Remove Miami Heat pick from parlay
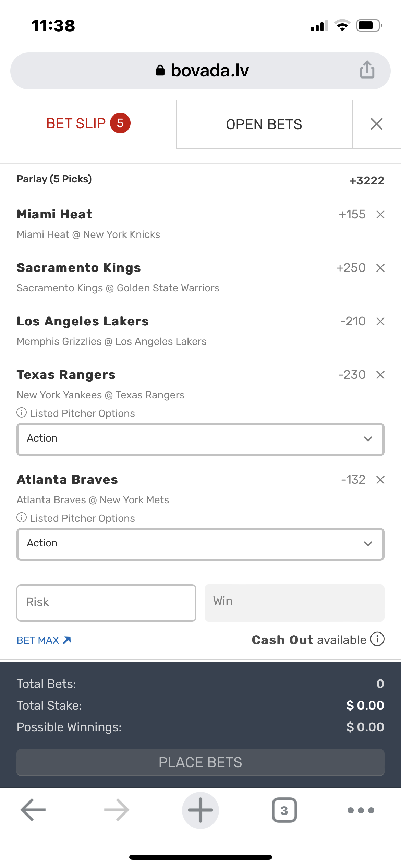The image size is (401, 868). coord(380,215)
